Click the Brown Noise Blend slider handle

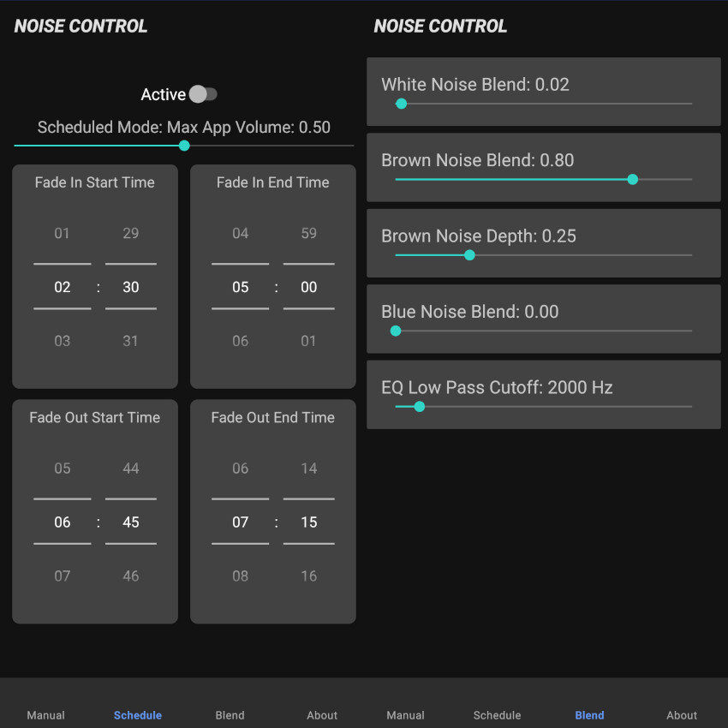633,179
